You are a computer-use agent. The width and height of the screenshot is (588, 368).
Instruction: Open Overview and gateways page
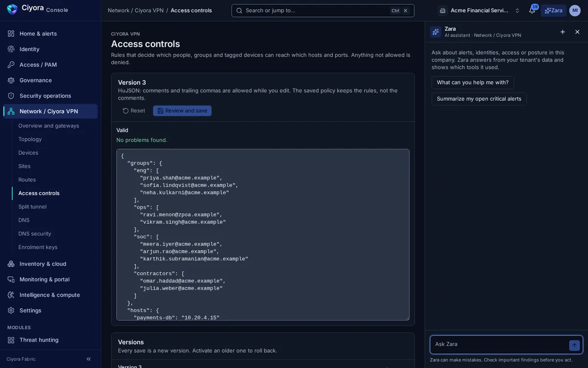tap(54, 126)
